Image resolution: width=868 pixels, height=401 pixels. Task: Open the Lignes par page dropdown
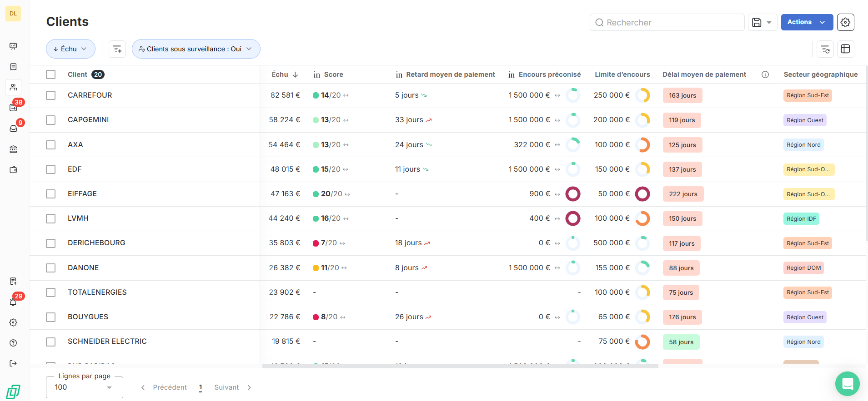point(85,387)
